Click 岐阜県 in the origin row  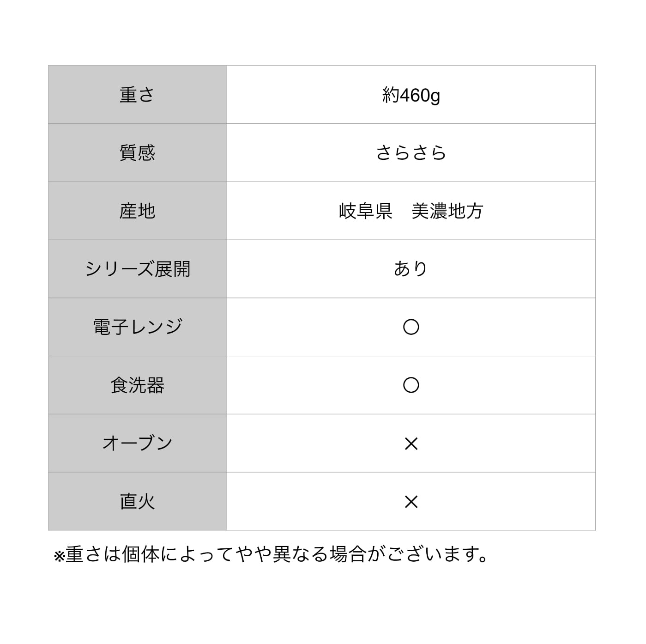(365, 211)
